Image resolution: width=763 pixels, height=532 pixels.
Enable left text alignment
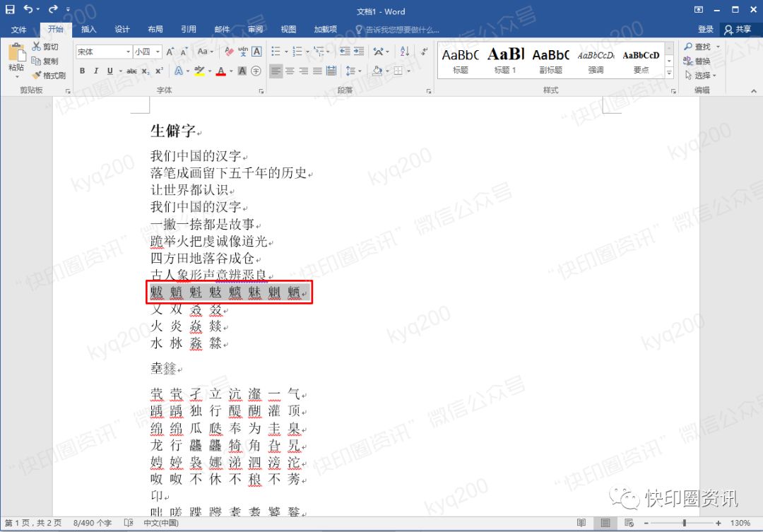point(276,71)
